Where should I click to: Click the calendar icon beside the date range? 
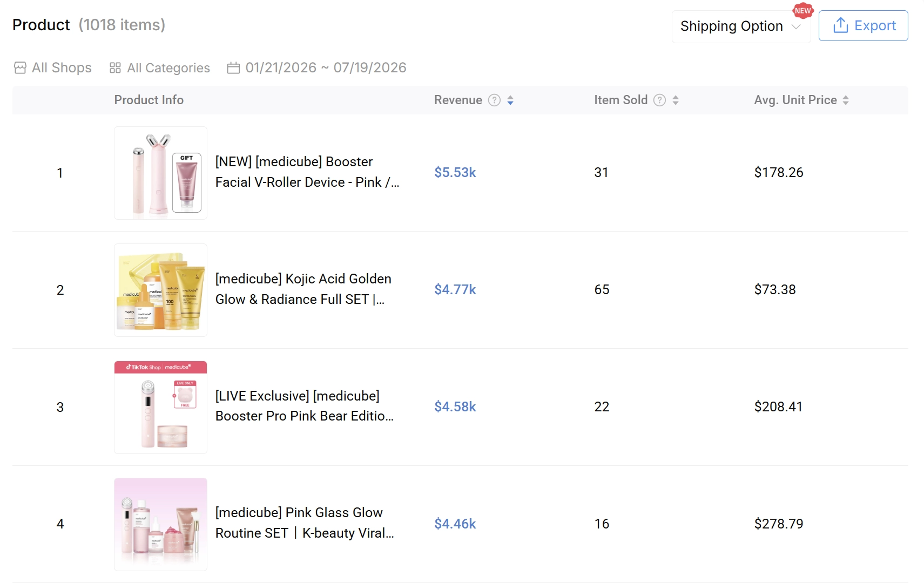tap(233, 68)
